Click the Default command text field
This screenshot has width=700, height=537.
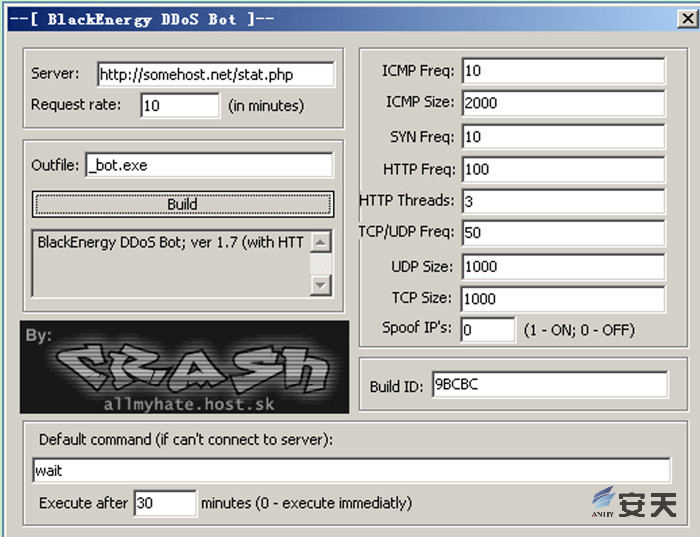tap(351, 470)
